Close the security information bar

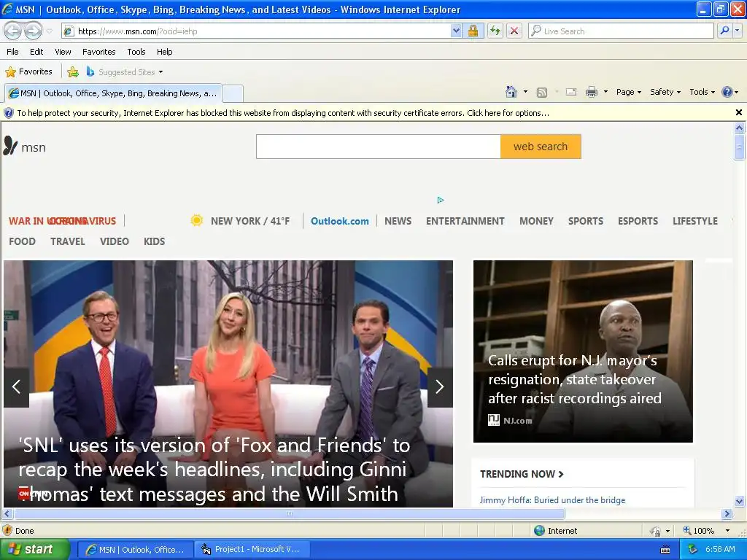pyautogui.click(x=738, y=112)
